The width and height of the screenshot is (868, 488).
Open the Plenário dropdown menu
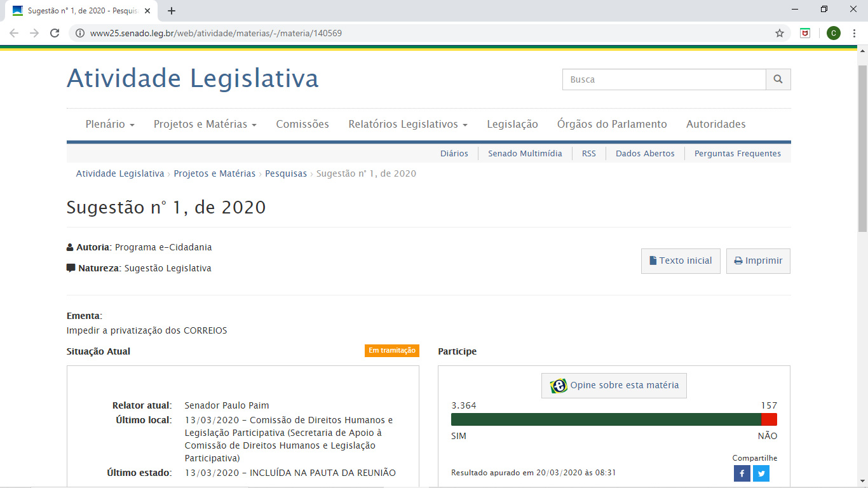pos(110,125)
